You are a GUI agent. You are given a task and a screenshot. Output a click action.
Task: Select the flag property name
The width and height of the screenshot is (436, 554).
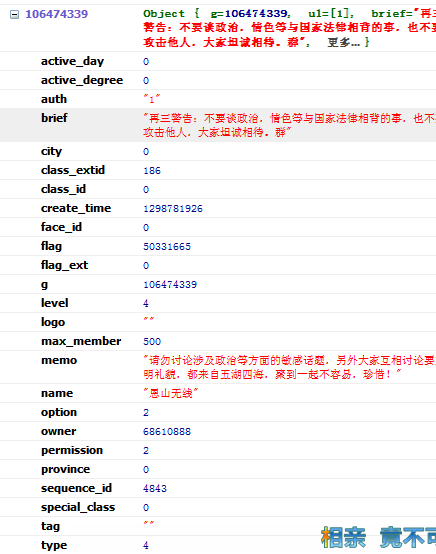51,246
